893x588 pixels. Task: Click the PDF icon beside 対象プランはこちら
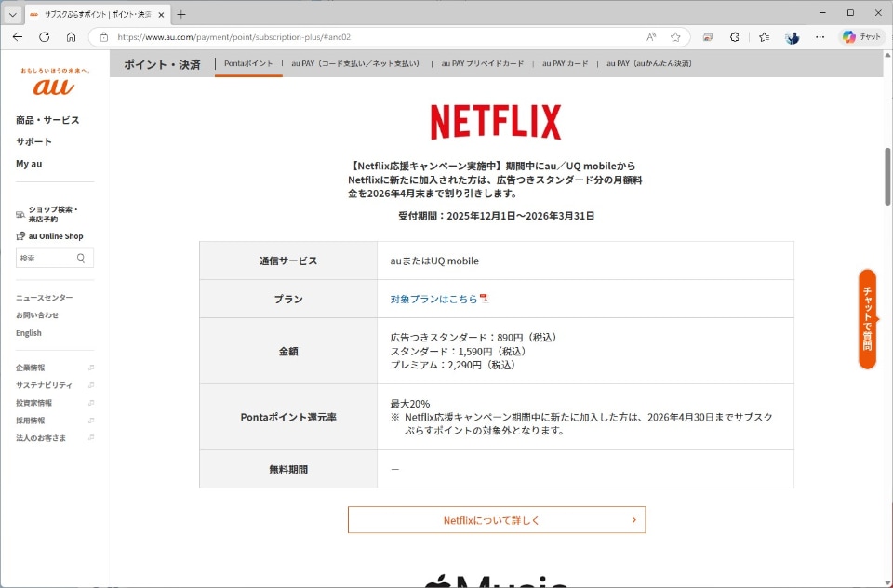point(484,298)
